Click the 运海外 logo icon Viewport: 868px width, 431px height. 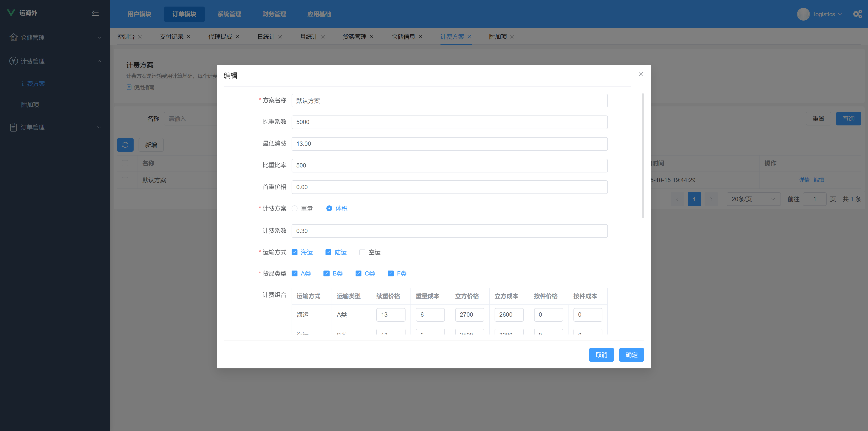coord(11,13)
